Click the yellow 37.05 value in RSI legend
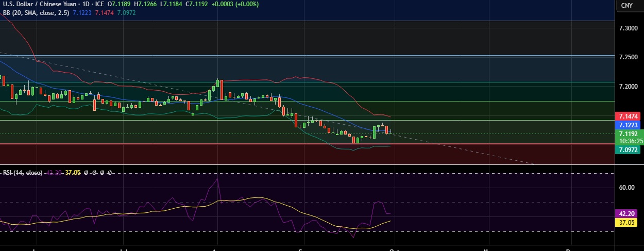Image resolution: width=644 pixels, height=251 pixels. [x=73, y=173]
